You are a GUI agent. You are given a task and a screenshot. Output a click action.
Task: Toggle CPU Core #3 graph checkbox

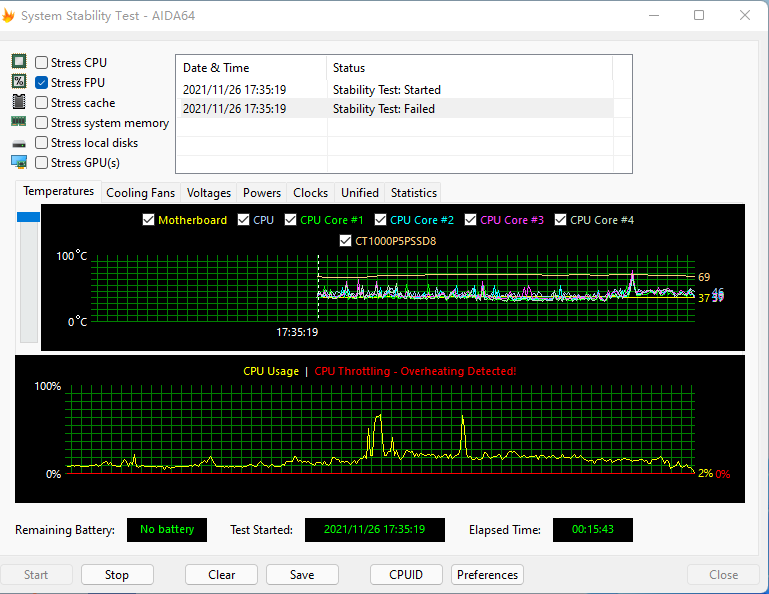tap(471, 220)
